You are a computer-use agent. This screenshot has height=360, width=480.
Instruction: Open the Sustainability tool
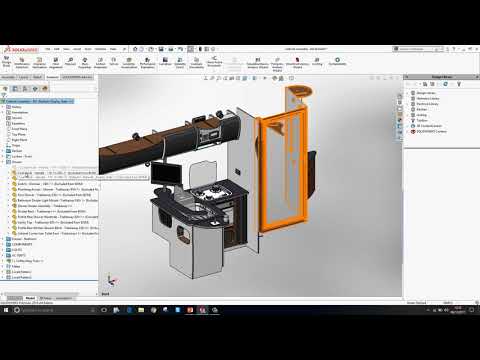tap(337, 61)
